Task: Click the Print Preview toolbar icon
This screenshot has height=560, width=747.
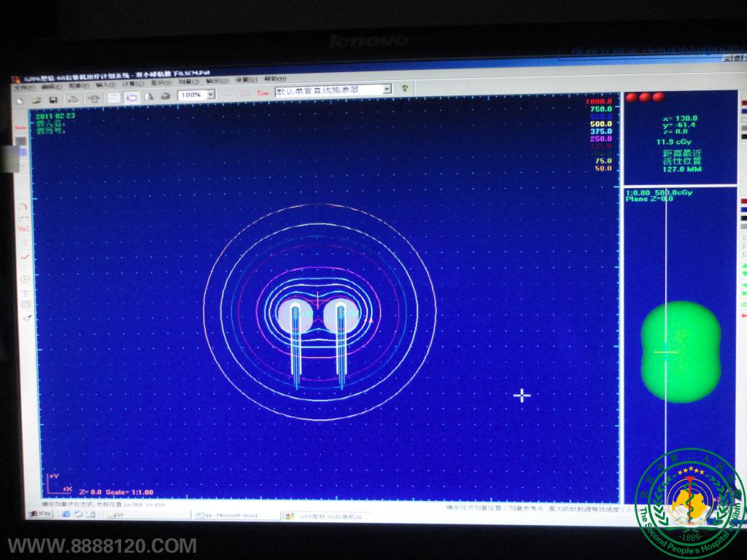Action: [x=150, y=96]
